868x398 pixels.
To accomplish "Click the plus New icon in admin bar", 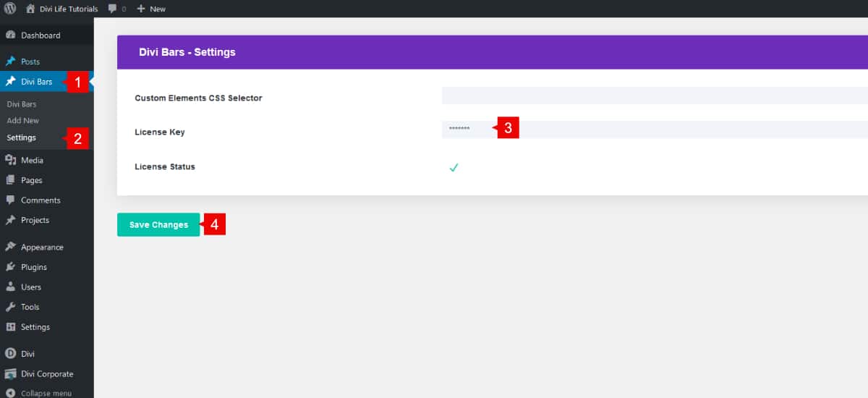I will click(141, 9).
